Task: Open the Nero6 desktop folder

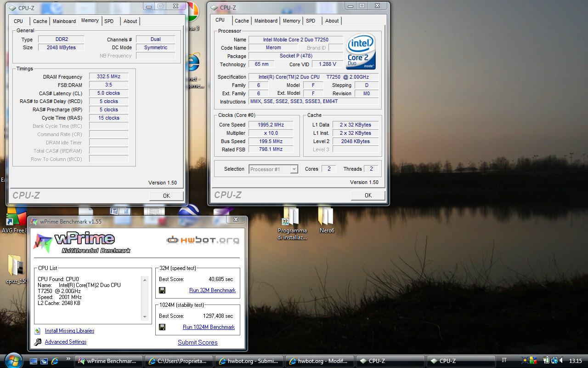Action: click(327, 220)
